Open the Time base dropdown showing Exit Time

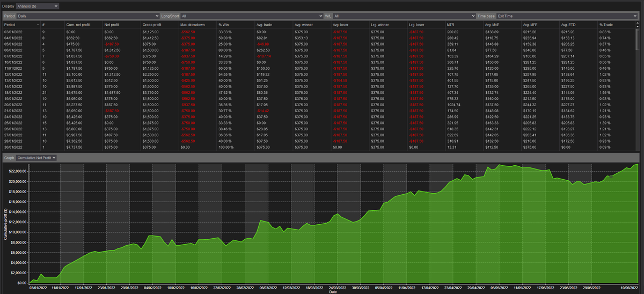[567, 16]
